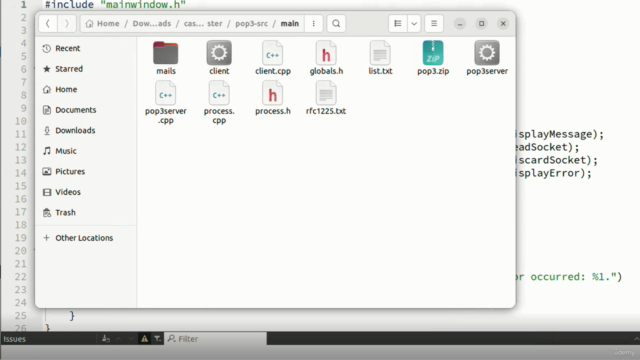640x360 pixels.
Task: Open Other Locations in the sidebar
Action: click(86, 238)
